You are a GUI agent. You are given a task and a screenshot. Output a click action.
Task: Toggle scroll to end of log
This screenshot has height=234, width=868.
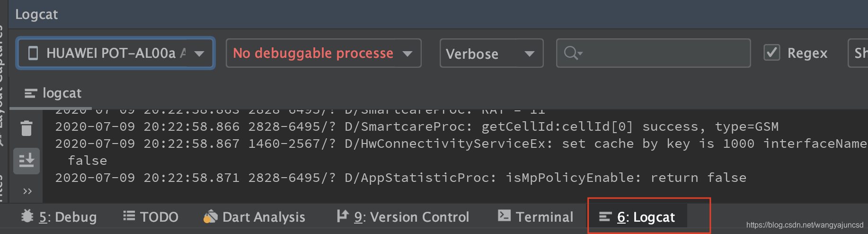tap(27, 161)
